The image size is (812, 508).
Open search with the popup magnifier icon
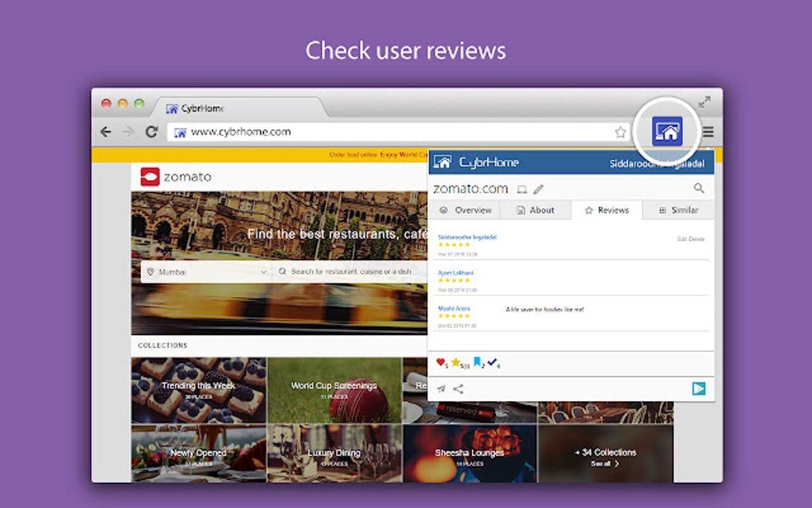[x=699, y=188]
